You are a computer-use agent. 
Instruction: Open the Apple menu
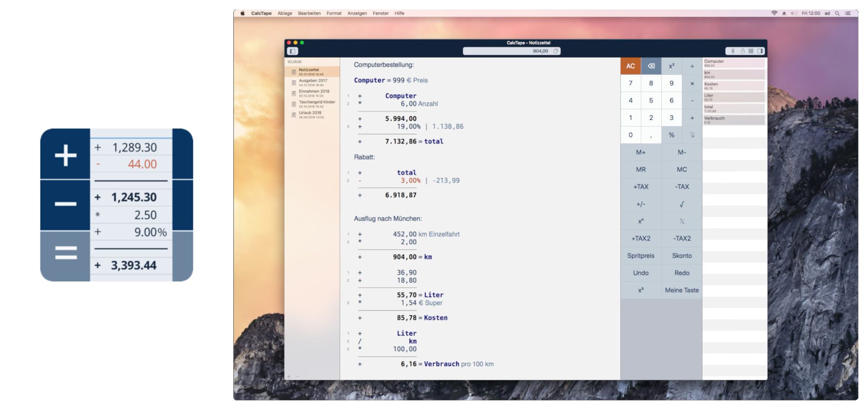(243, 14)
